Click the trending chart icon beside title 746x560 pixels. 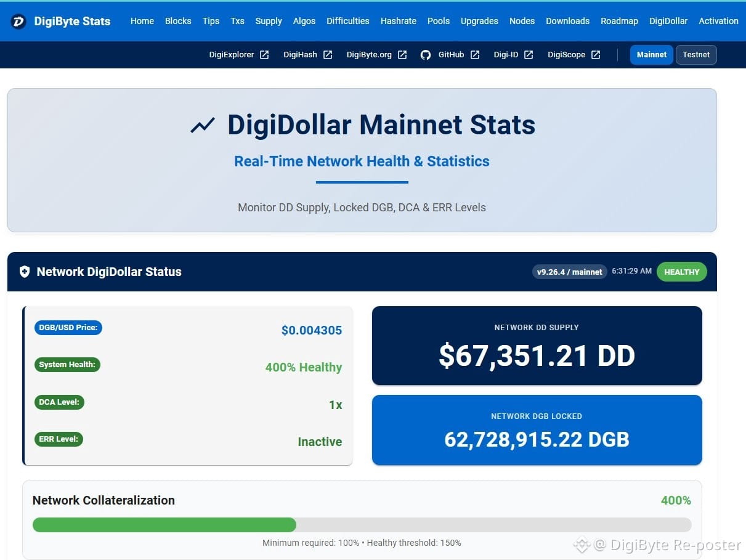203,125
